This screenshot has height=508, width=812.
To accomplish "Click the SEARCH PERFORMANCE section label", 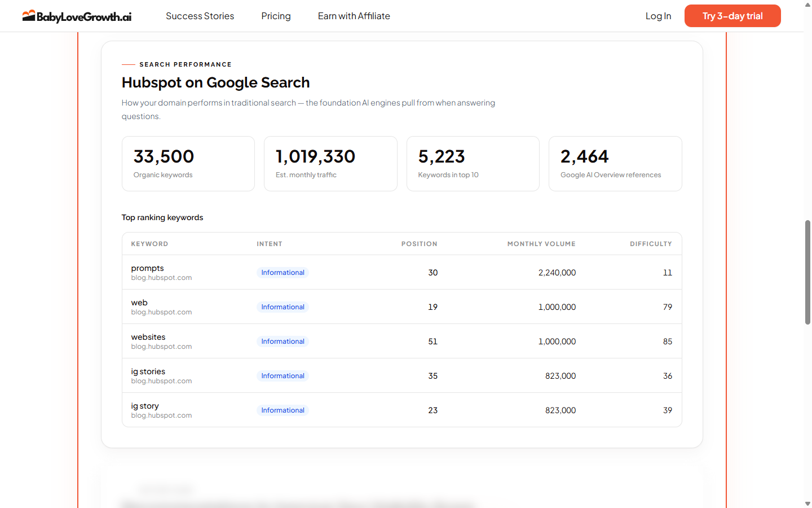I will click(186, 64).
